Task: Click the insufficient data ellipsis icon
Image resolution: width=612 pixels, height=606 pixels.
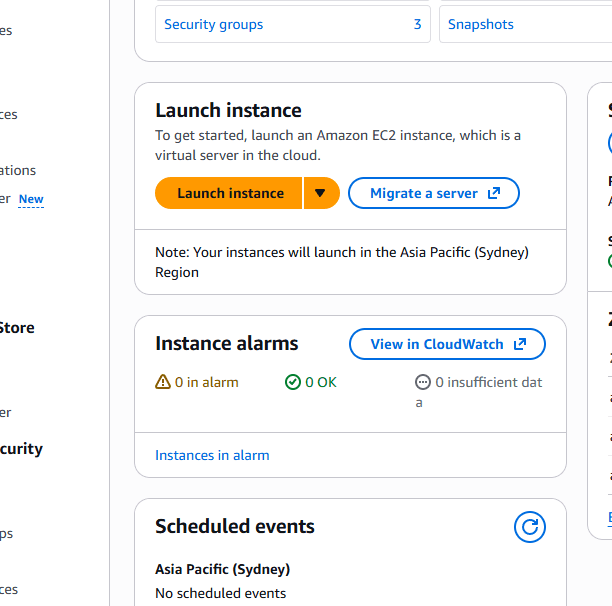Action: pos(423,382)
